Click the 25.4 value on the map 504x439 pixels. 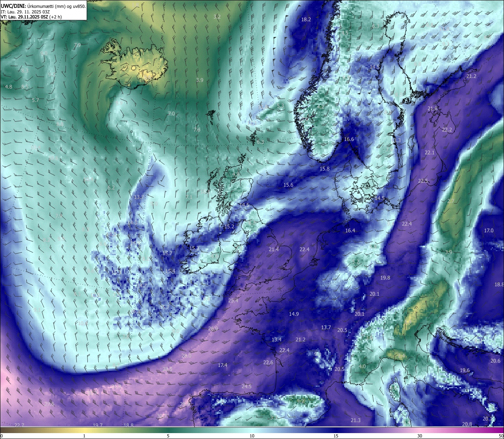click(233, 300)
